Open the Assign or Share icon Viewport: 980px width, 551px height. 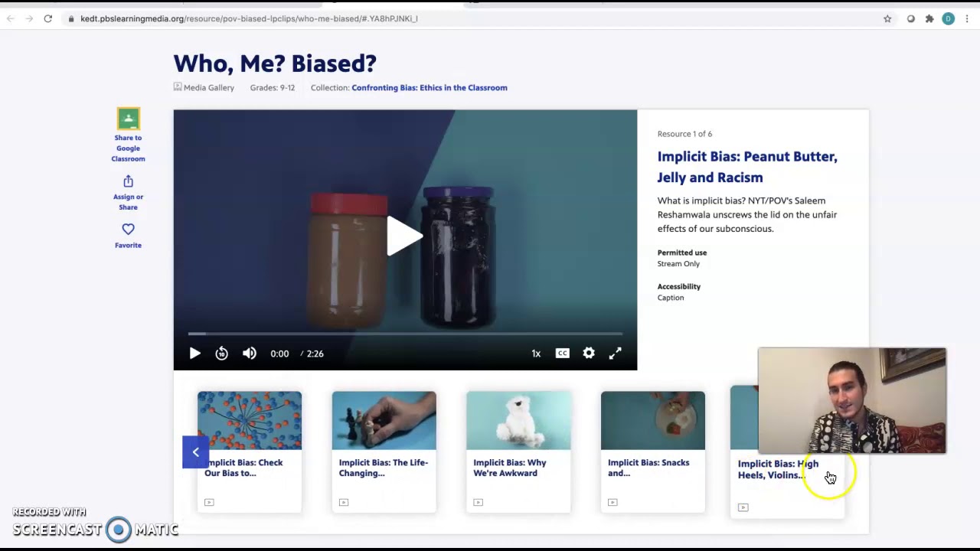click(128, 181)
